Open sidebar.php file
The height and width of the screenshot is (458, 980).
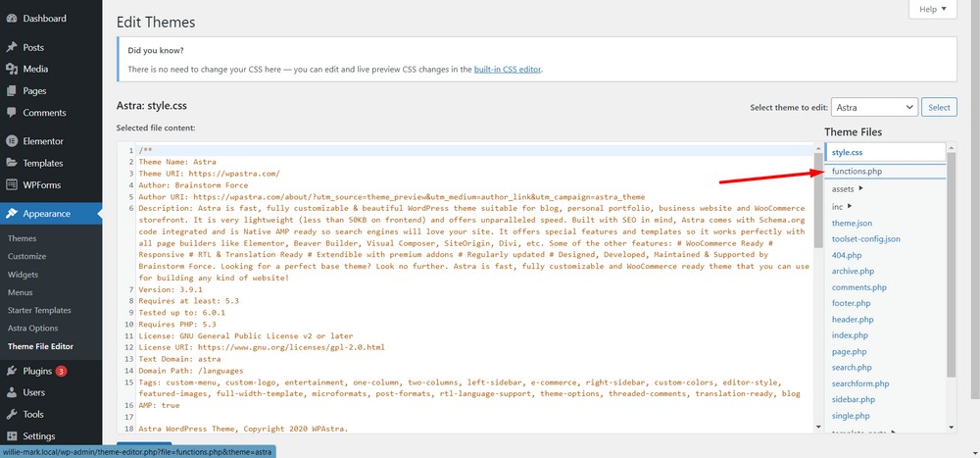click(854, 400)
